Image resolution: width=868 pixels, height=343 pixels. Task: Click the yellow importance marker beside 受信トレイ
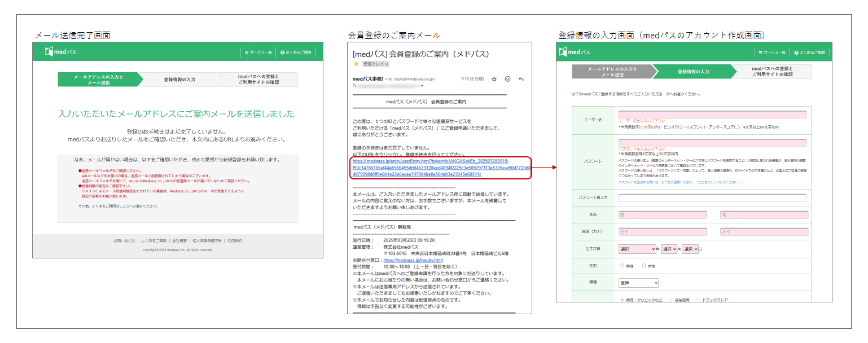[x=356, y=64]
